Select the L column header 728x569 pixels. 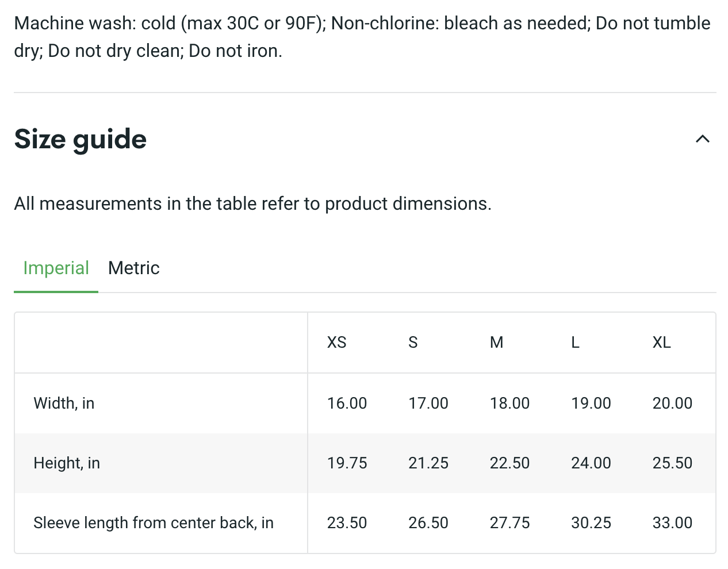tap(575, 343)
